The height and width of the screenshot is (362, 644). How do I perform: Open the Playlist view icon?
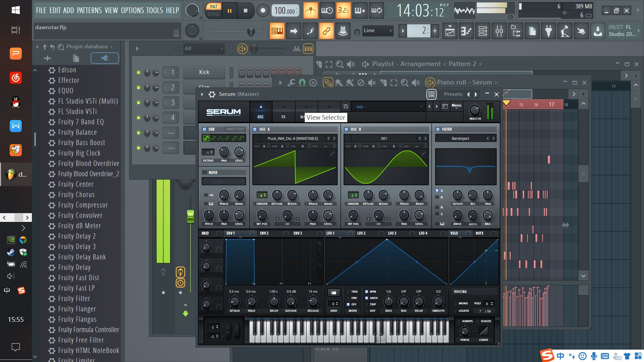[450, 31]
